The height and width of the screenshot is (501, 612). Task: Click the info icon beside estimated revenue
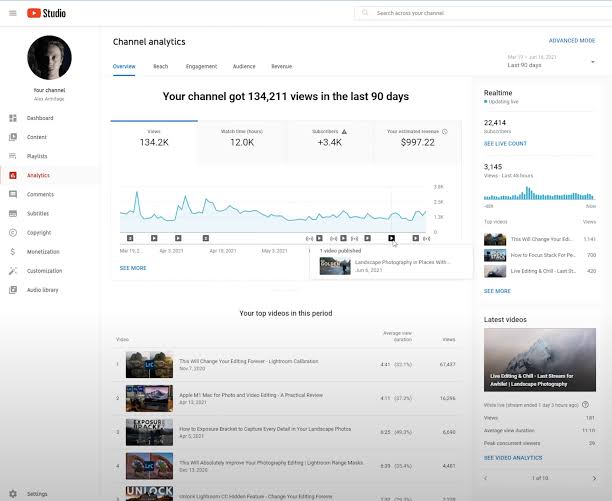pyautogui.click(x=445, y=131)
